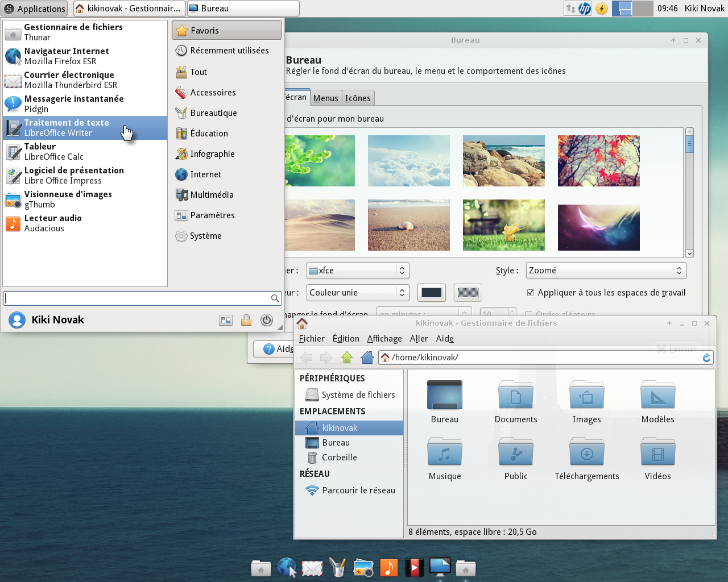Open the Paramètres category
Screen dimensions: 728x582
click(x=227, y=215)
